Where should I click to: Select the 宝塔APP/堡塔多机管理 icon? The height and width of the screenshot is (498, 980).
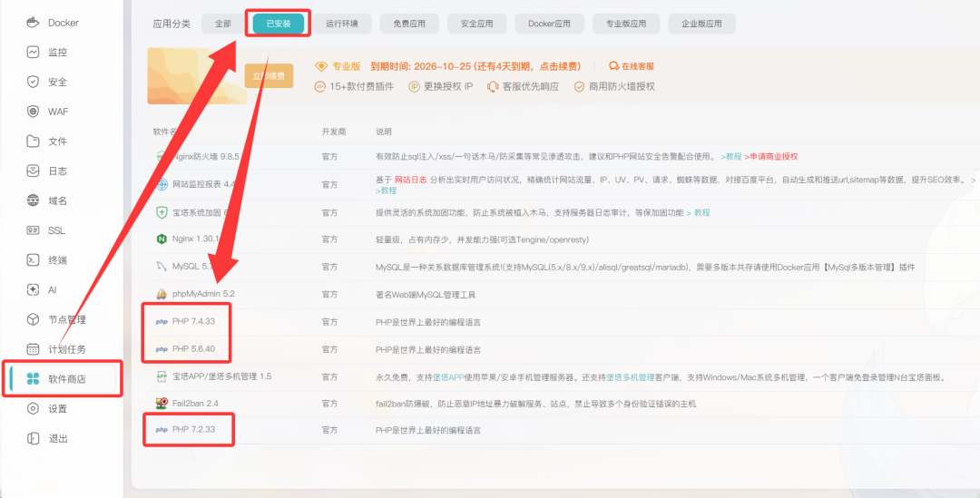[x=162, y=376]
